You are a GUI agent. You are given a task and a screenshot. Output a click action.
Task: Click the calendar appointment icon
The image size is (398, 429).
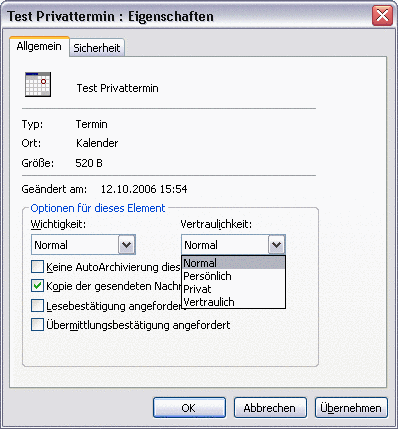38,84
